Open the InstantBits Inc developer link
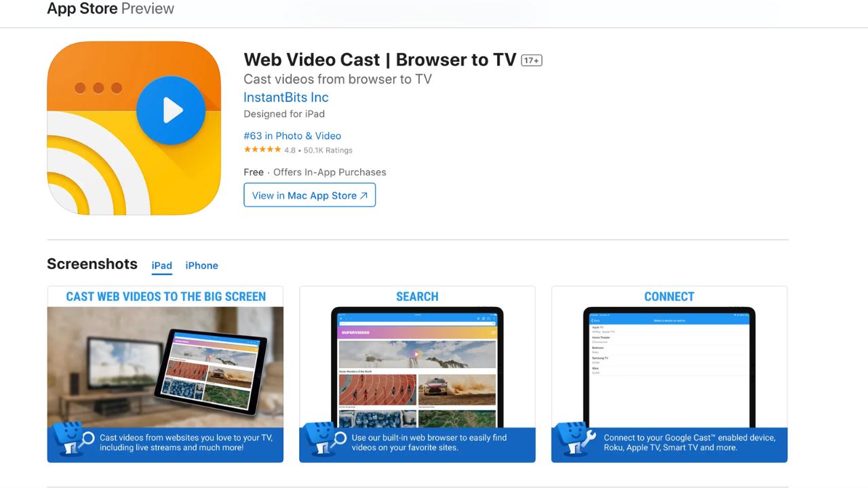 pyautogui.click(x=285, y=97)
